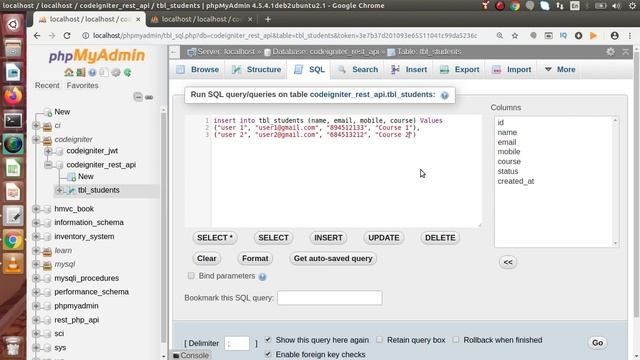The height and width of the screenshot is (360, 640).
Task: Open Bind parameters help icon
Action: tap(262, 277)
